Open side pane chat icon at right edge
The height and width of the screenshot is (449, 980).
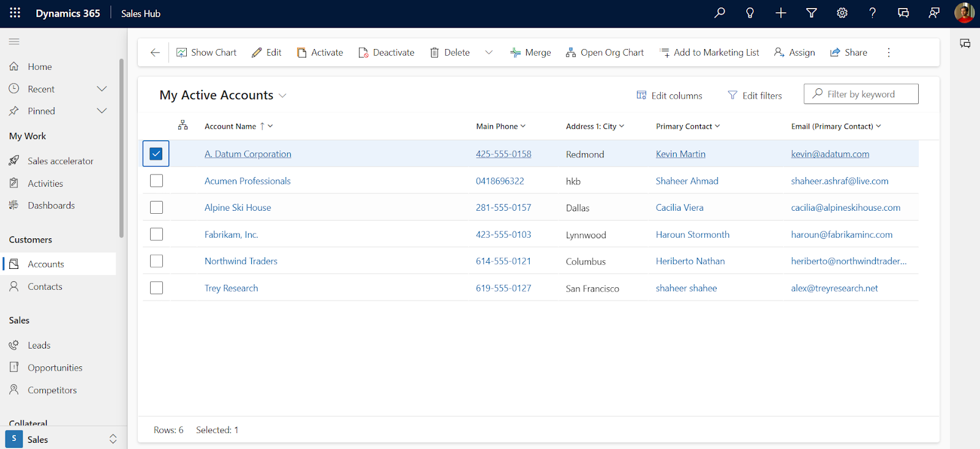[x=965, y=43]
